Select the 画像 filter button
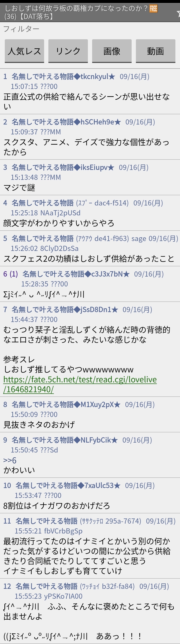 (x=112, y=51)
